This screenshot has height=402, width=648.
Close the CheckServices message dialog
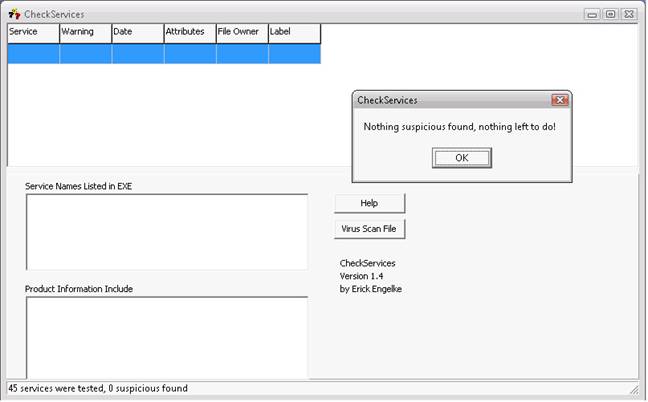(x=560, y=100)
